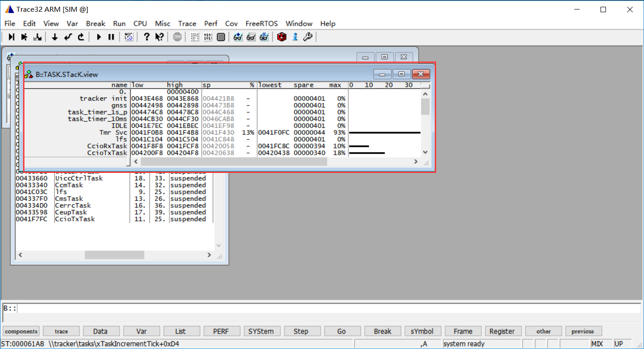Click the curved-arrow reload toolbar icon
Viewport: 644px width, 349px height.
pos(81,37)
